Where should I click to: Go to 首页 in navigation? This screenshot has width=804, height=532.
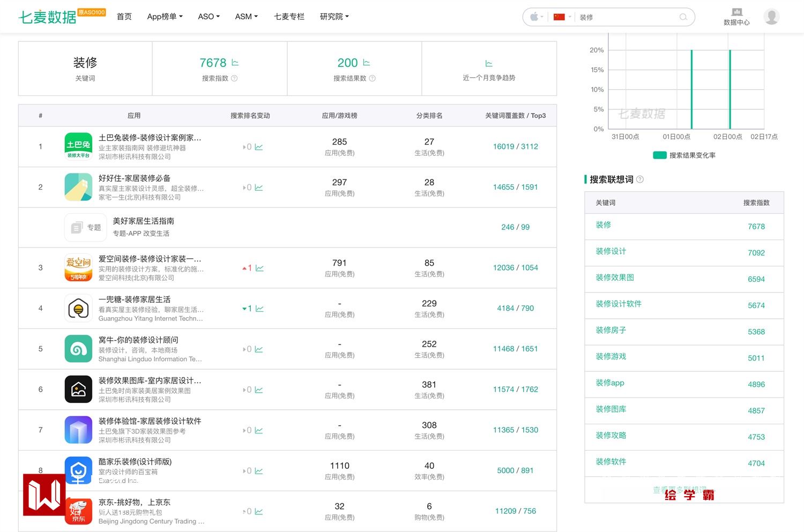pyautogui.click(x=124, y=17)
